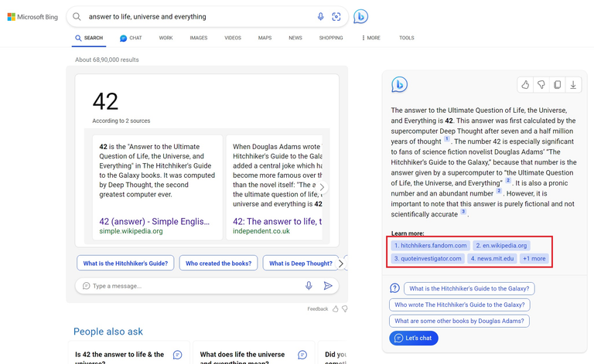
Task: Open the MORE menu
Action: click(371, 38)
